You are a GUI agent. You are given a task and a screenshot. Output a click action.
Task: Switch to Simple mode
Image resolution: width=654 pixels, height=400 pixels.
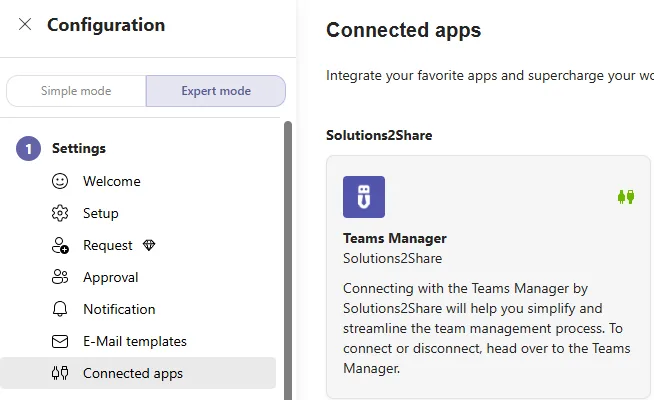[x=76, y=91]
